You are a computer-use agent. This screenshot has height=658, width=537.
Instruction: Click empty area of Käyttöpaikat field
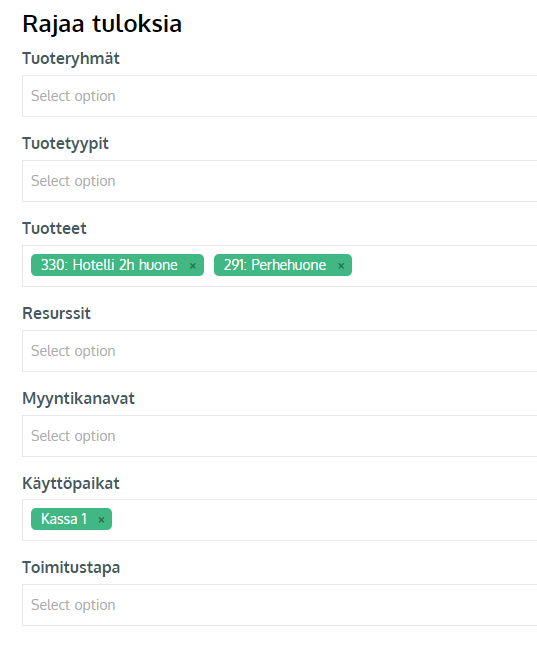(x=323, y=520)
